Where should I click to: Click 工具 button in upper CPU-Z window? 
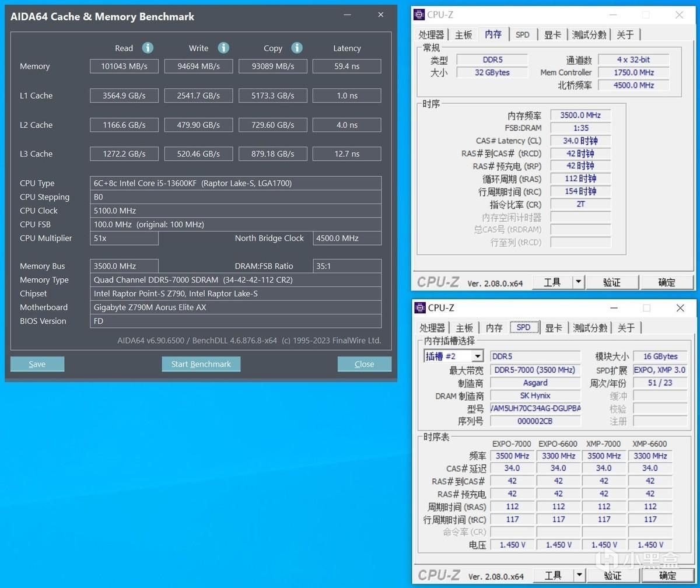(552, 282)
